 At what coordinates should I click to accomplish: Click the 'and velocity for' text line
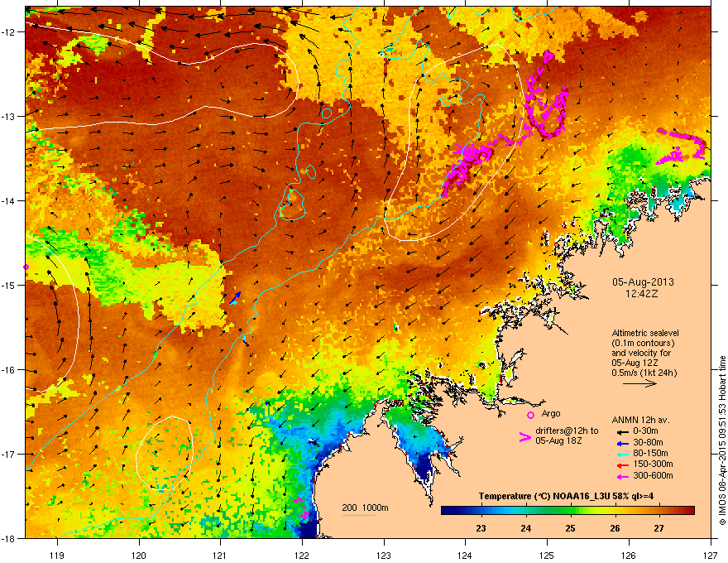tap(641, 353)
